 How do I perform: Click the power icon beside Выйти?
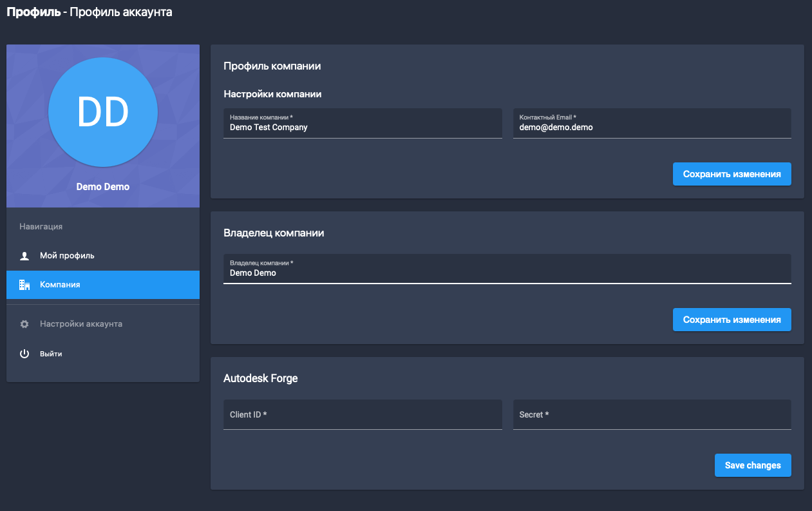pos(24,354)
